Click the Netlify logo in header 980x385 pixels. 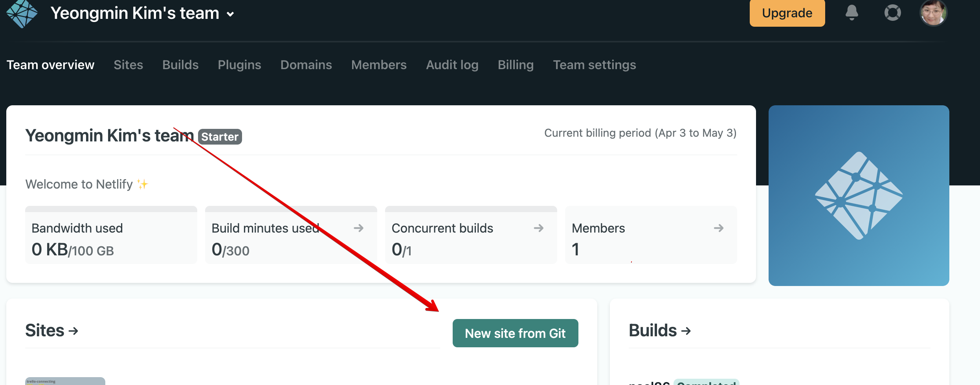[22, 14]
